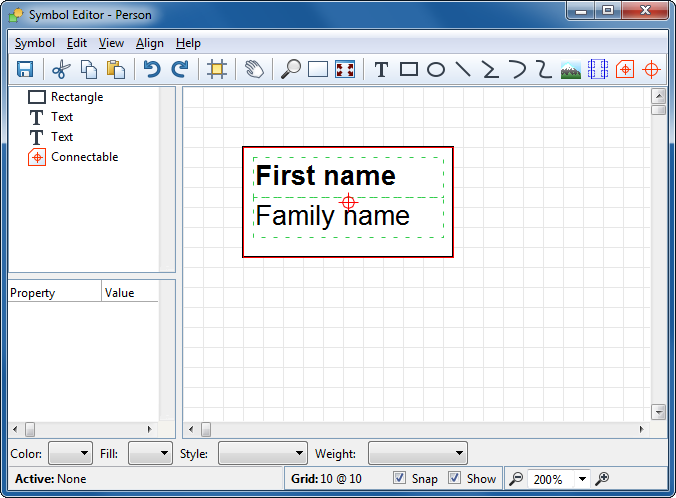Toggle the grid icon in toolbar
676x498 pixels.
tap(215, 69)
